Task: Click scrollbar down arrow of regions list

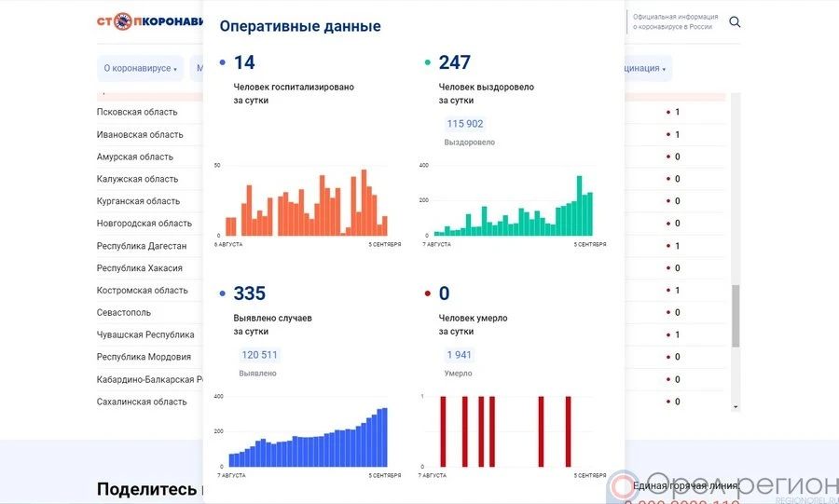Action: tap(736, 407)
